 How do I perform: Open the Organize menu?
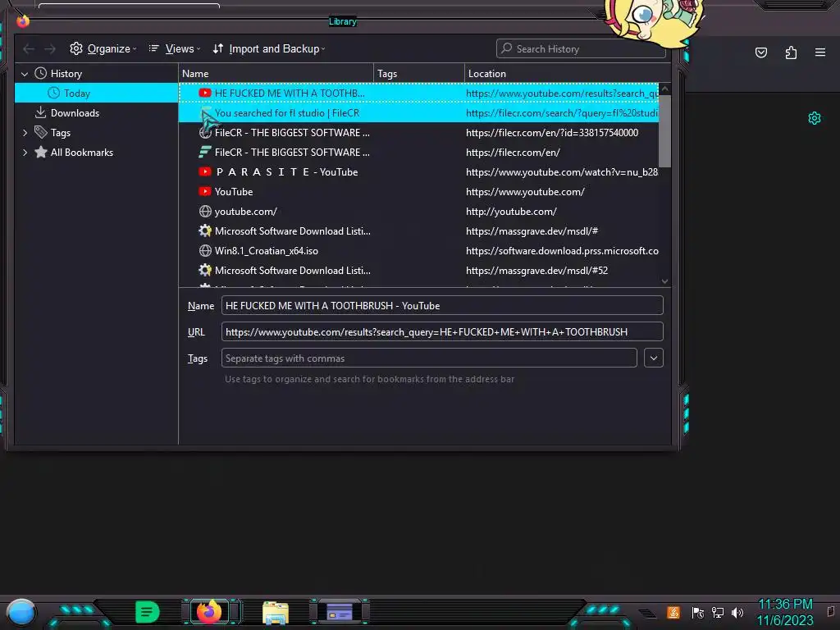[103, 48]
